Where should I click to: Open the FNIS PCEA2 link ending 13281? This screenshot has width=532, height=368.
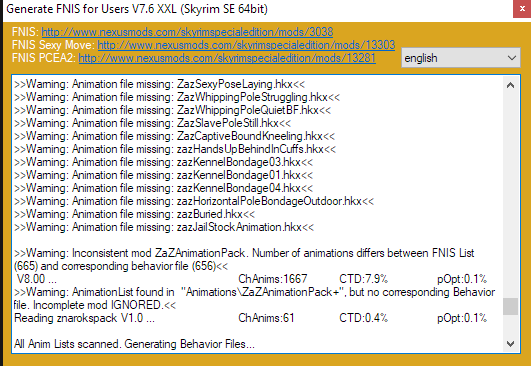(x=227, y=58)
